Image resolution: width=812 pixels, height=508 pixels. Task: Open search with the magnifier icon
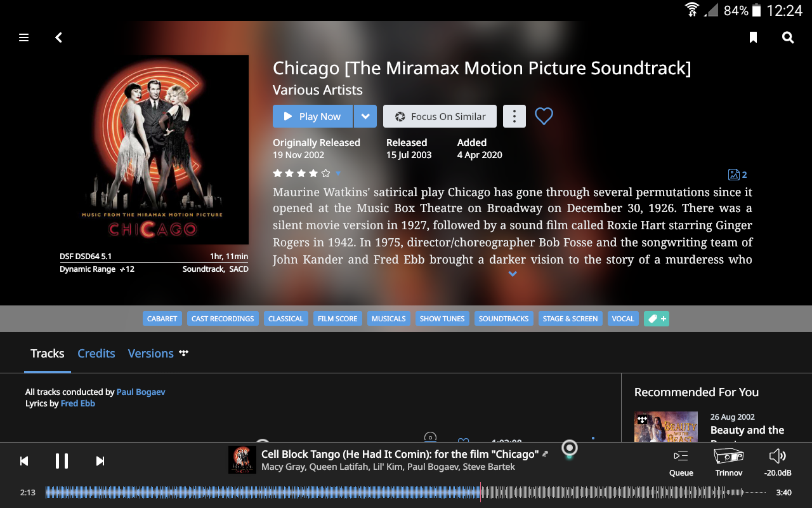coord(788,37)
